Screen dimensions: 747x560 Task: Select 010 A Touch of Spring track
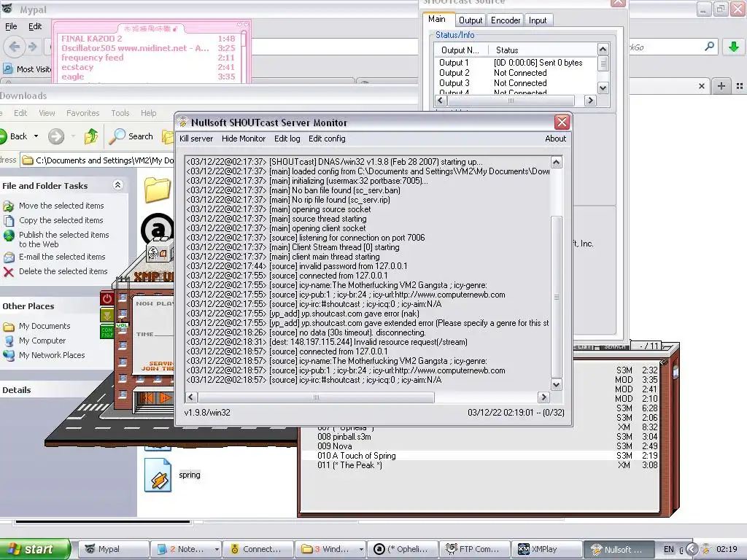click(480, 456)
